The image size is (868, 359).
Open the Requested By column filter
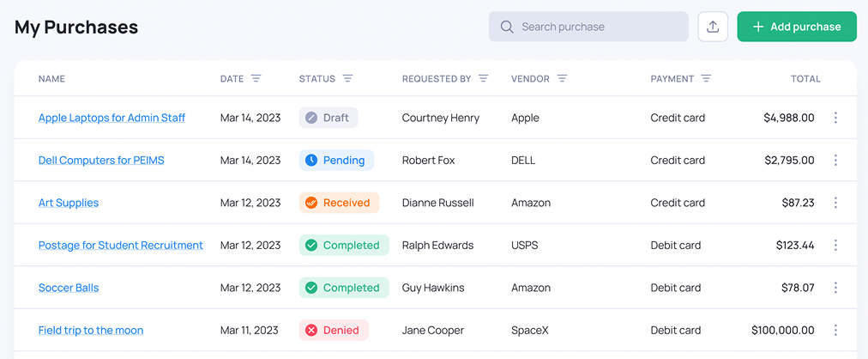click(x=483, y=79)
